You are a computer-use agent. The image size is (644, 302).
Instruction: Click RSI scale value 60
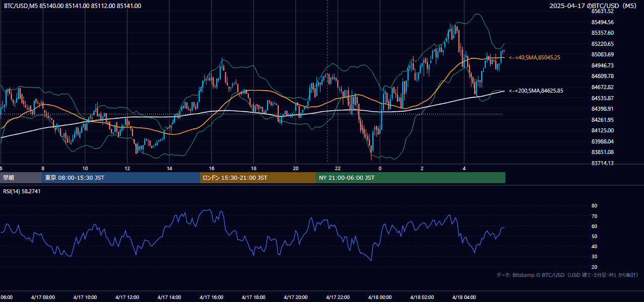(594, 226)
